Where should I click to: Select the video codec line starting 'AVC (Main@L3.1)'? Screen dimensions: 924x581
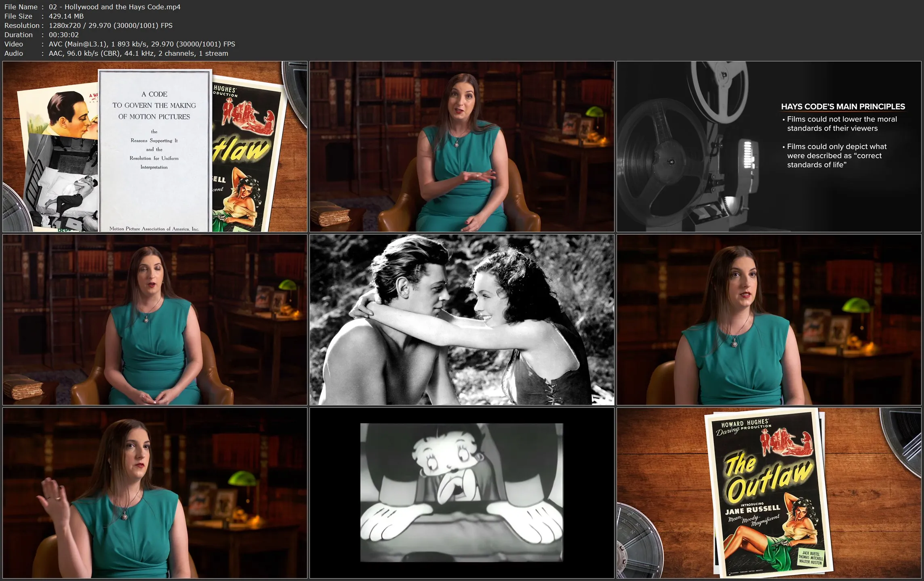pos(142,44)
